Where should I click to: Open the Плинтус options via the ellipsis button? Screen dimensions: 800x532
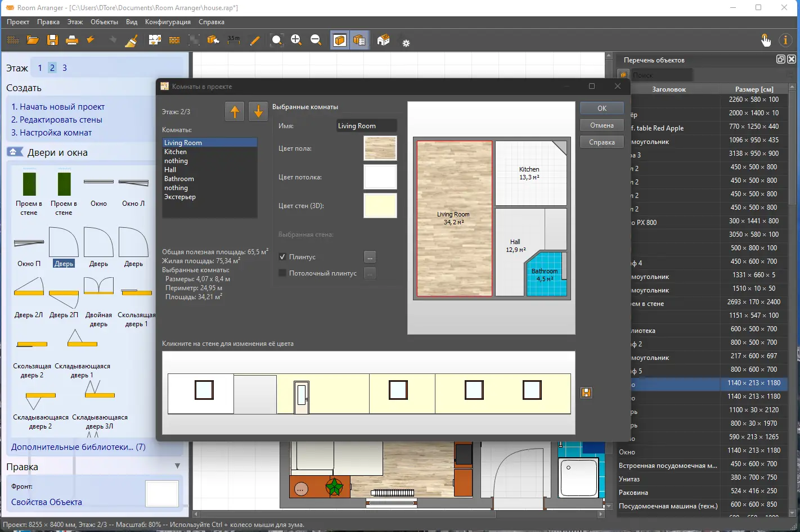click(370, 257)
